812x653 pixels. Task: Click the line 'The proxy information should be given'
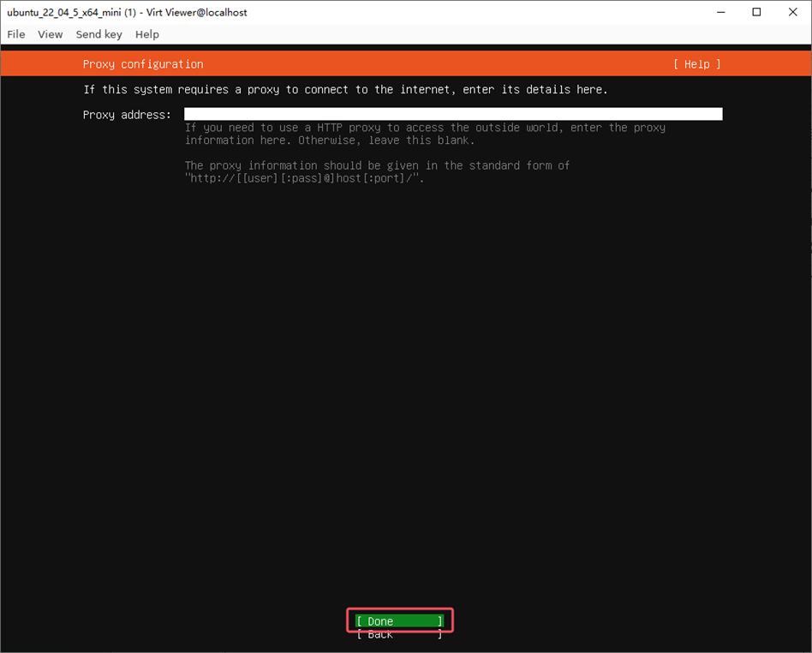pyautogui.click(x=302, y=166)
